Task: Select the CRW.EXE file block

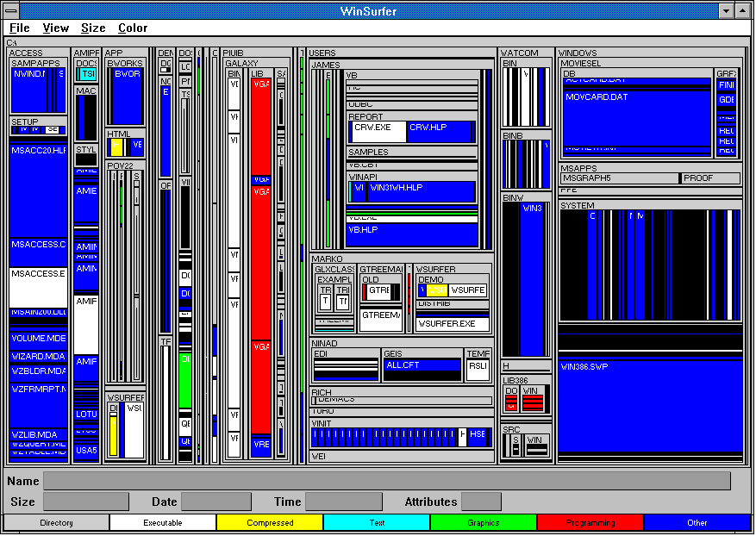Action: point(379,132)
